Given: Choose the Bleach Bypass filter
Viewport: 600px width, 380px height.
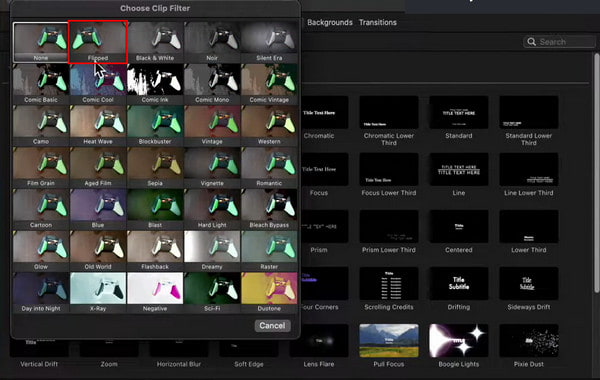Looking at the screenshot, I should point(269,209).
